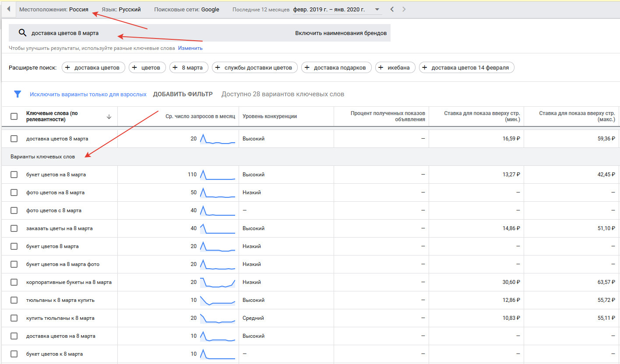Viewport: 620px width, 364px height.
Task: Add 'доставка подарков' suggestion chip
Action: [x=336, y=67]
